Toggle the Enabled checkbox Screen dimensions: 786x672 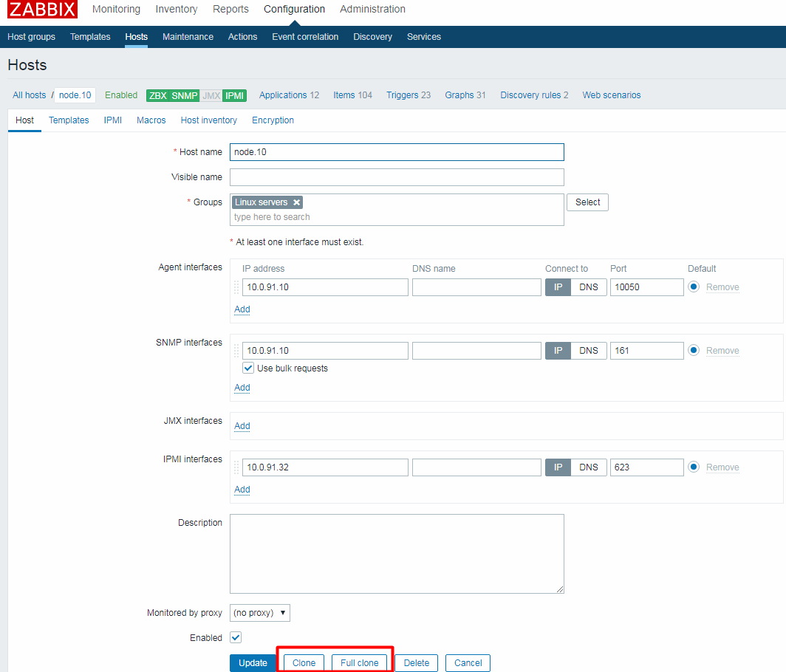point(236,637)
